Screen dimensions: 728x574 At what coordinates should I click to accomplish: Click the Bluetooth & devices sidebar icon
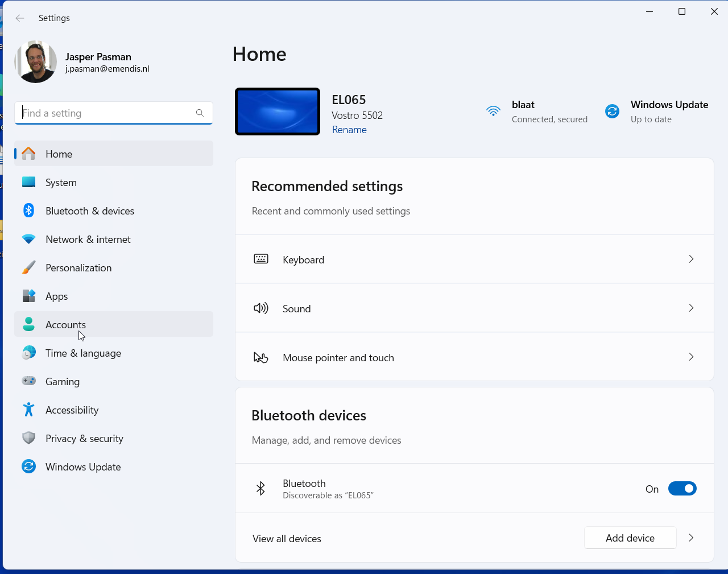[x=28, y=210]
